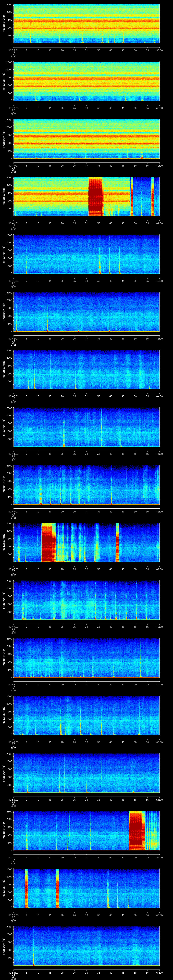This screenshot has width=173, height=980.
Task: Click the 1000 frequency tick of the 10:44:00 panel
Action: coord(9,431)
